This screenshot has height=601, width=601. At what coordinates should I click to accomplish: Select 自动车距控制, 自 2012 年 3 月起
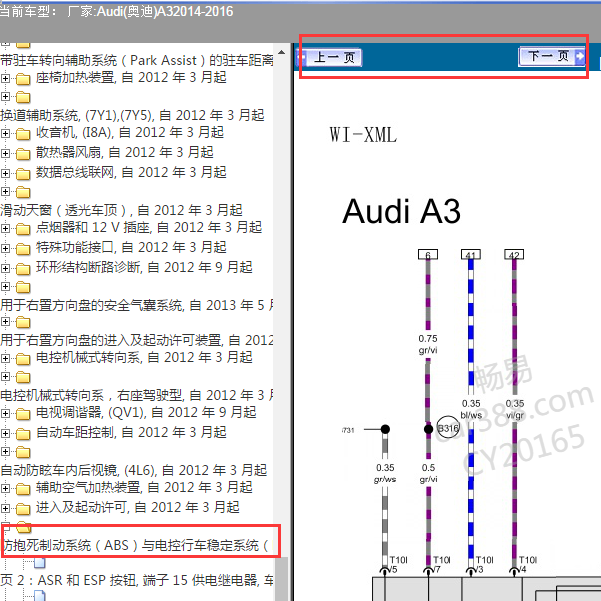point(131,432)
